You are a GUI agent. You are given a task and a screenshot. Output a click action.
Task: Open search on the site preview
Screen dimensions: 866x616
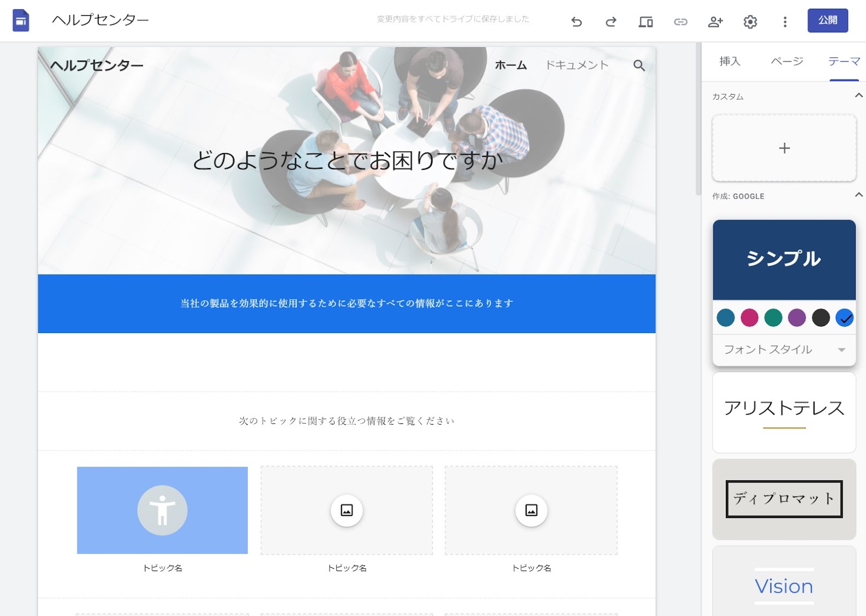(x=639, y=66)
